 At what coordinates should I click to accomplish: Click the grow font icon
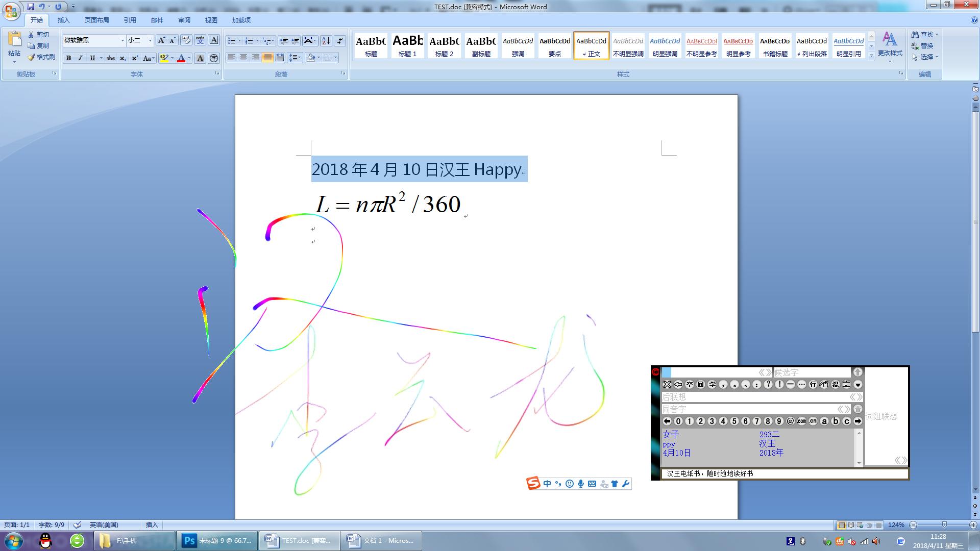click(x=161, y=40)
